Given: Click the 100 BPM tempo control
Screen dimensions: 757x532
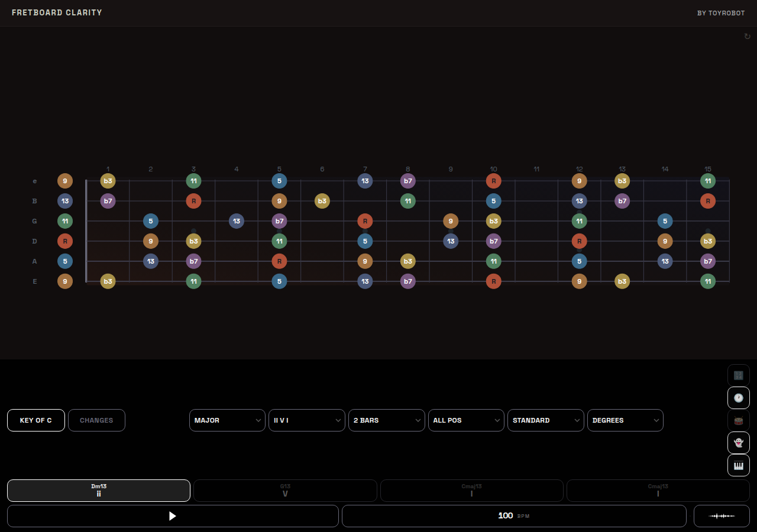Looking at the screenshot, I should click(x=512, y=516).
